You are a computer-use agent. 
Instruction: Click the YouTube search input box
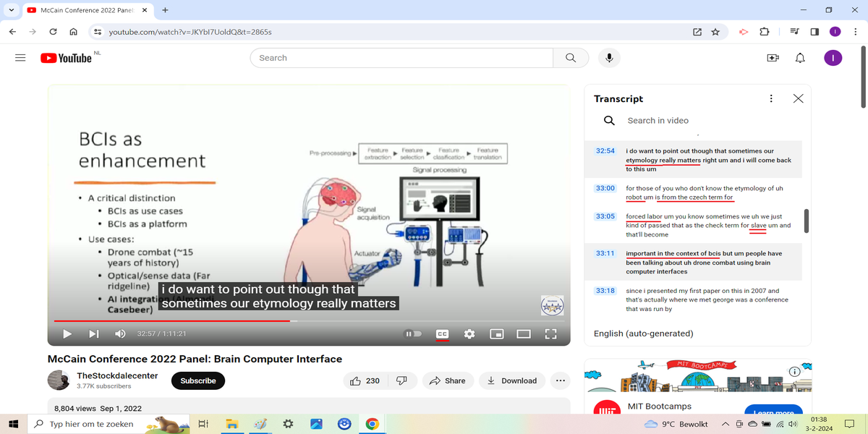401,58
